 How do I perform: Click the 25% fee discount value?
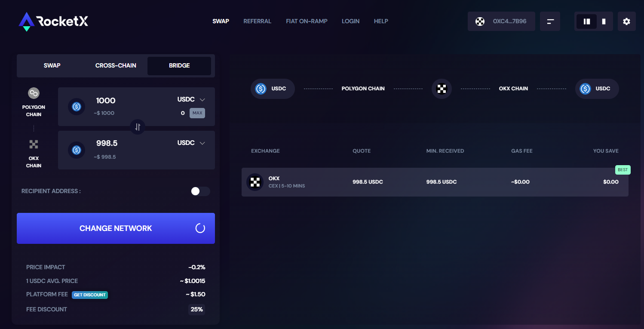pos(196,309)
